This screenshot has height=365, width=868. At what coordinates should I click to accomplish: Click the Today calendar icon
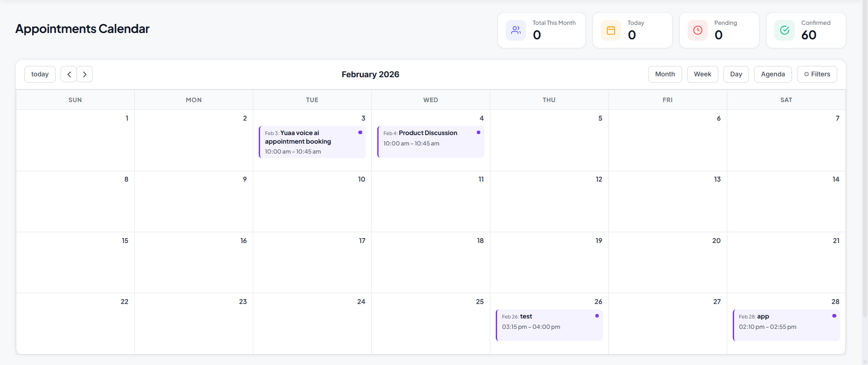(611, 30)
